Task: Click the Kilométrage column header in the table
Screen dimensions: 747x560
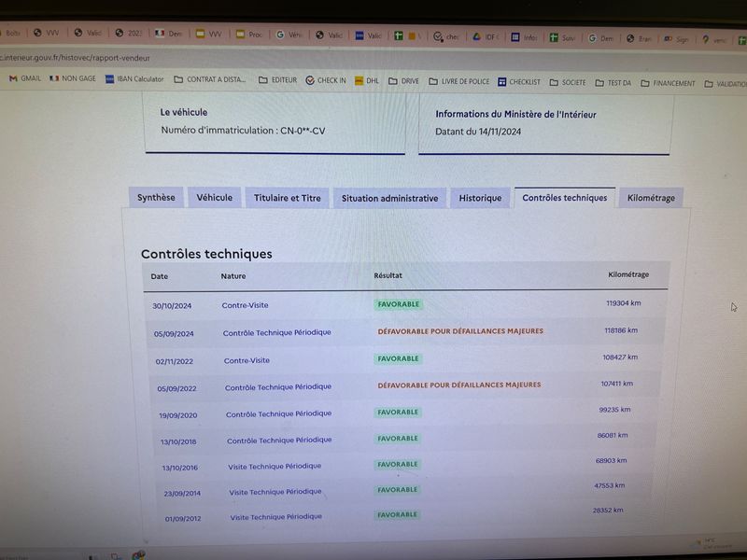Action: click(628, 274)
